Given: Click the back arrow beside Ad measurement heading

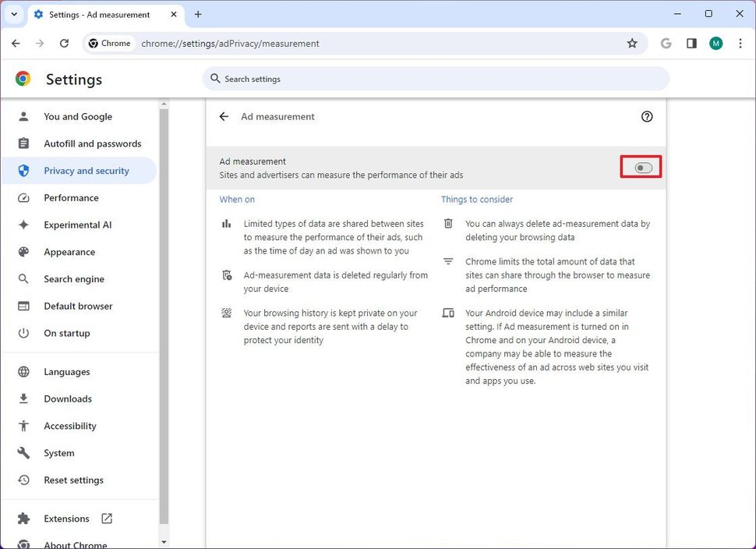Looking at the screenshot, I should point(224,116).
